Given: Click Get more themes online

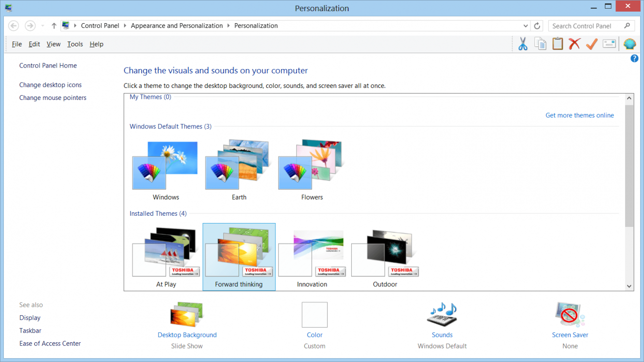Looking at the screenshot, I should [x=580, y=115].
